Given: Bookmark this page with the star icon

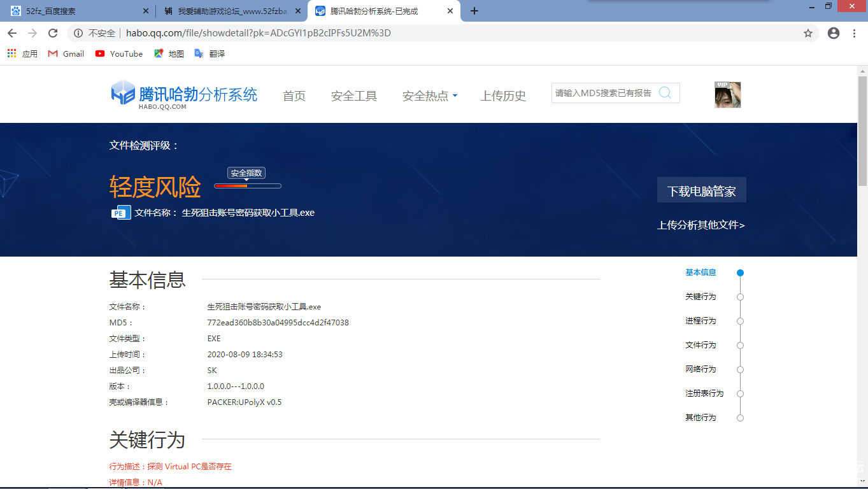Looking at the screenshot, I should [808, 33].
